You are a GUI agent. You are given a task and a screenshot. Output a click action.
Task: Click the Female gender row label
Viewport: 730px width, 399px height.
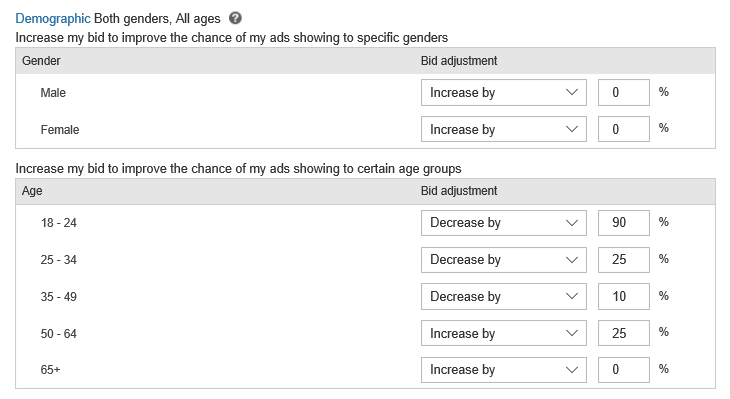pos(60,129)
